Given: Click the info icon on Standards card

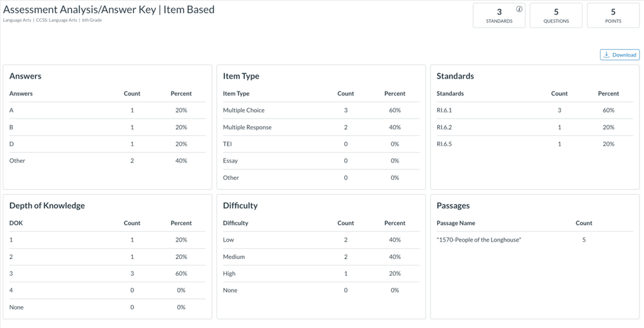Looking at the screenshot, I should tap(519, 9).
